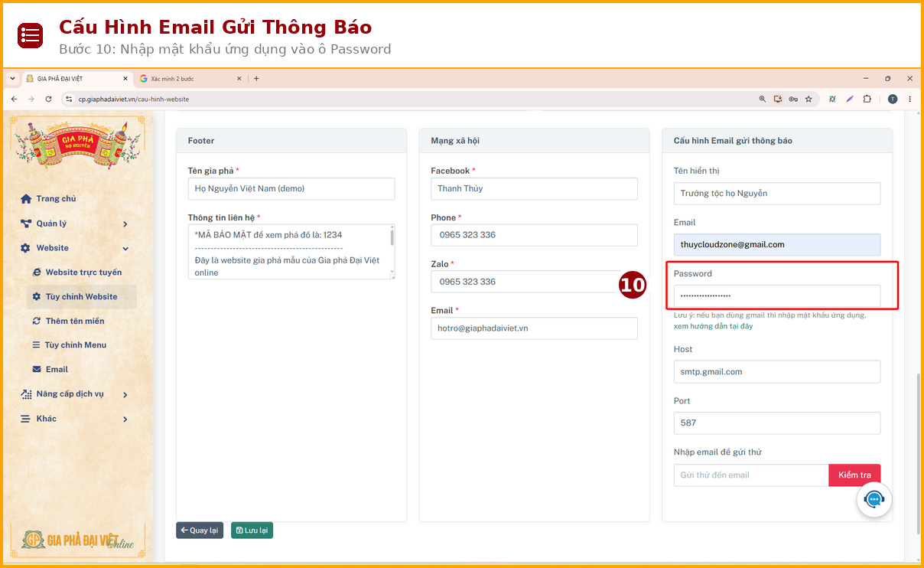The image size is (924, 568).
Task: Click the contact info textarea scrollbar
Action: pos(392,237)
